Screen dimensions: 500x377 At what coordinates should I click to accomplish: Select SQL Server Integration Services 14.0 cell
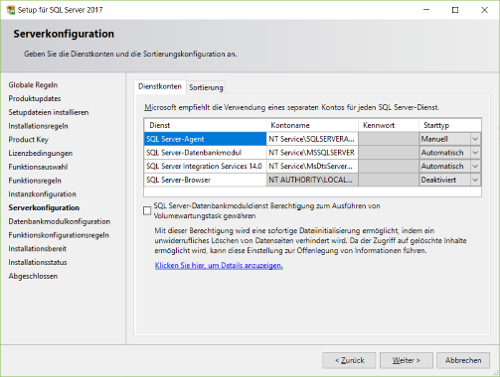click(x=205, y=166)
